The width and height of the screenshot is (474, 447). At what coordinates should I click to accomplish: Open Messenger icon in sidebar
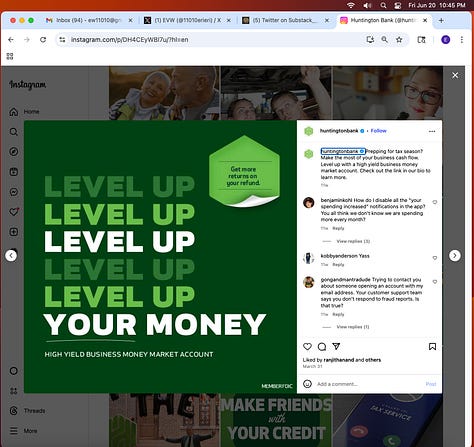[x=14, y=192]
